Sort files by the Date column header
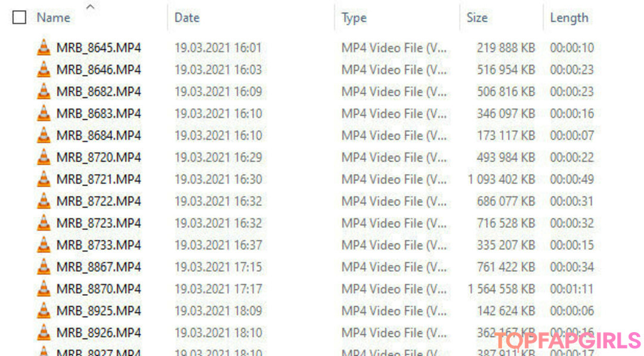The width and height of the screenshot is (644, 356). pyautogui.click(x=187, y=18)
